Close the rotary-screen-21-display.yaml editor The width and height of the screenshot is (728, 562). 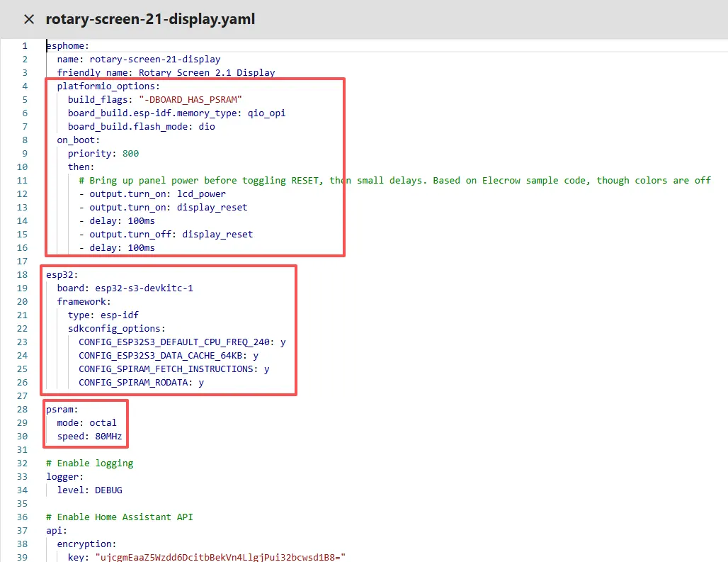(x=28, y=19)
